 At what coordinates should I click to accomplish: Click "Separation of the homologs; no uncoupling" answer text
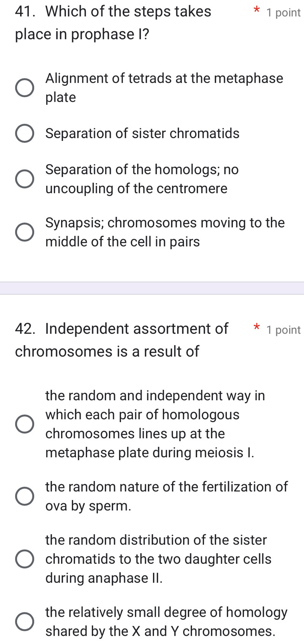coord(142,179)
